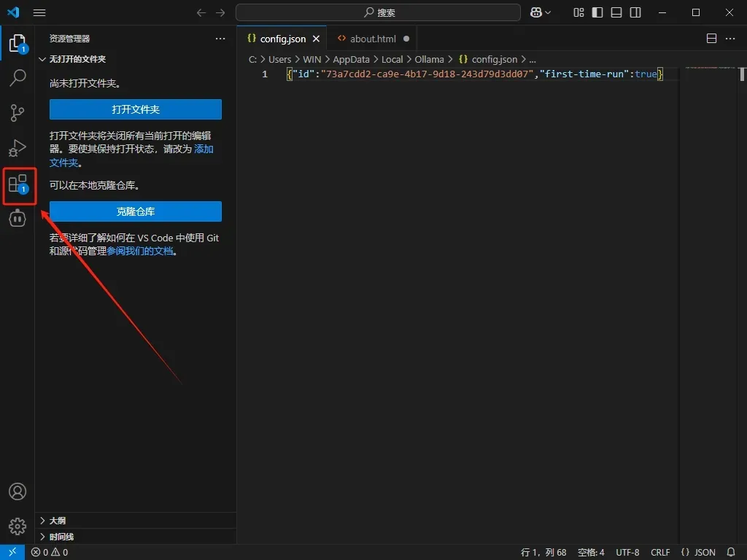The image size is (747, 560).
Task: Open the Manage gear settings menu
Action: (x=18, y=526)
